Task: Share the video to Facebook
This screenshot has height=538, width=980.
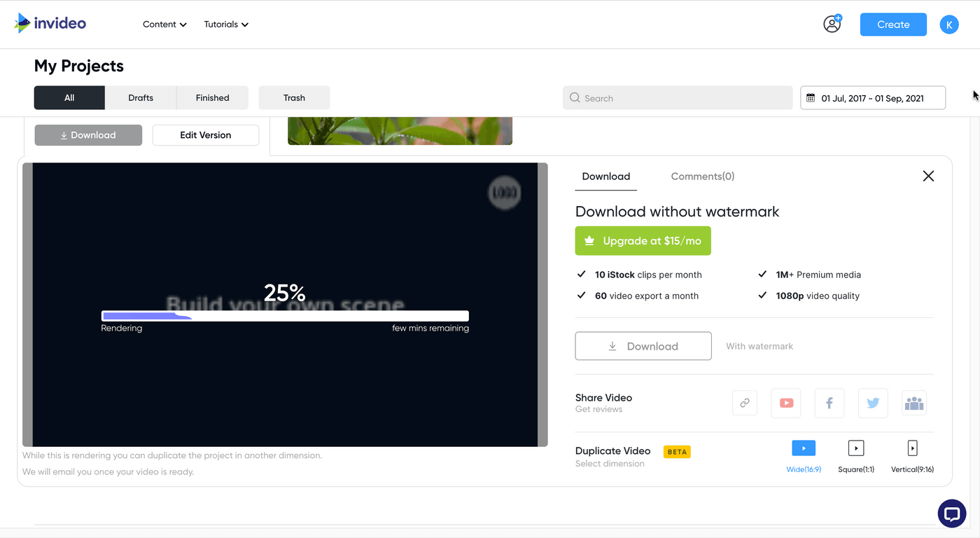Action: 829,403
